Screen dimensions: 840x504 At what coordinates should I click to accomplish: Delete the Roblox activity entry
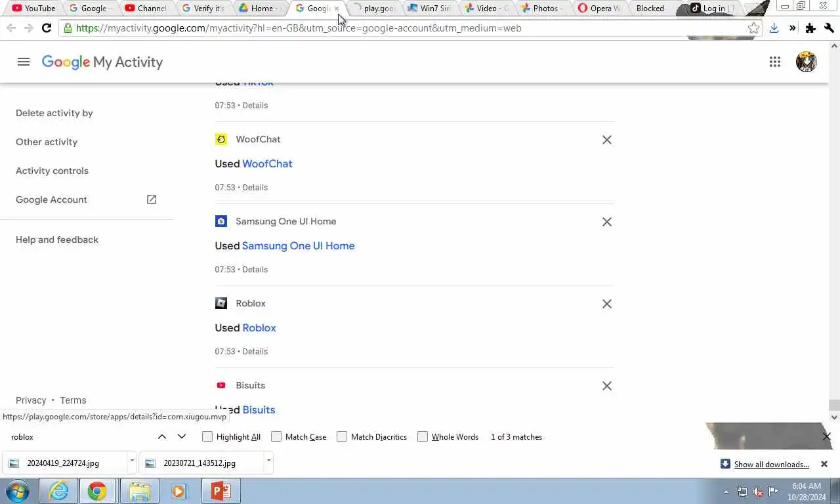(607, 304)
